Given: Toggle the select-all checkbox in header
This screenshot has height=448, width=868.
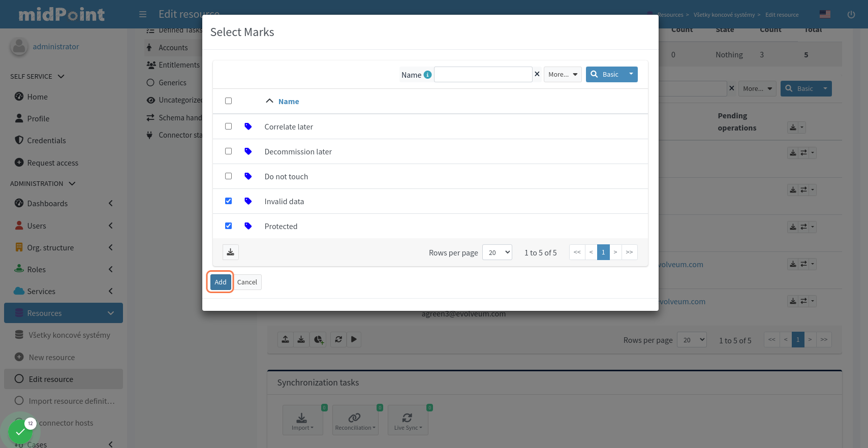Looking at the screenshot, I should click(228, 101).
